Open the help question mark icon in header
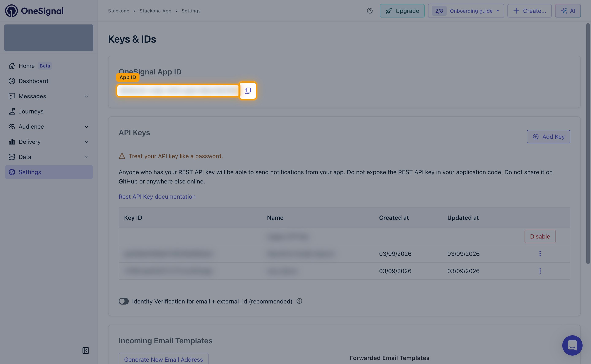Screen dimensions: 591x364 click(370, 11)
